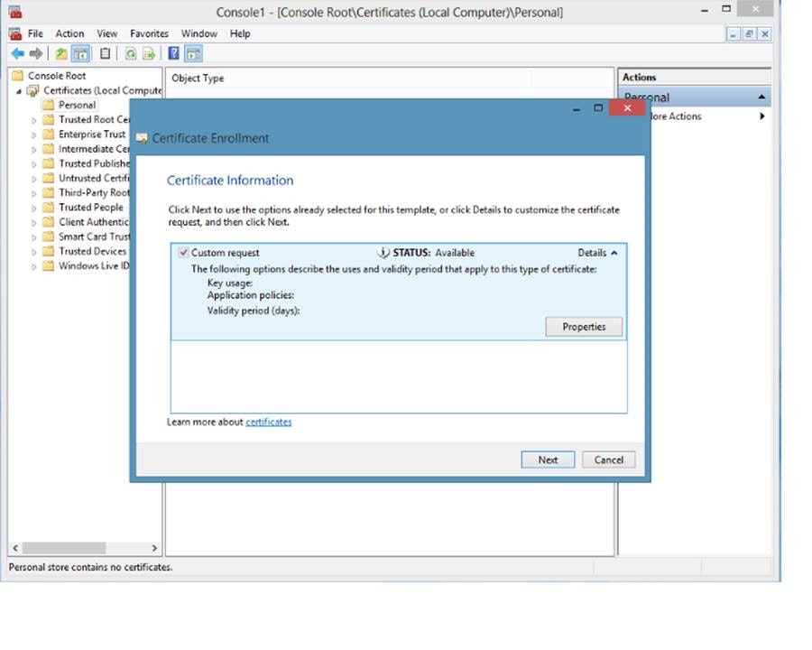
Task: Click the status text 'Personal store contains no certificates.'
Action: coord(90,567)
